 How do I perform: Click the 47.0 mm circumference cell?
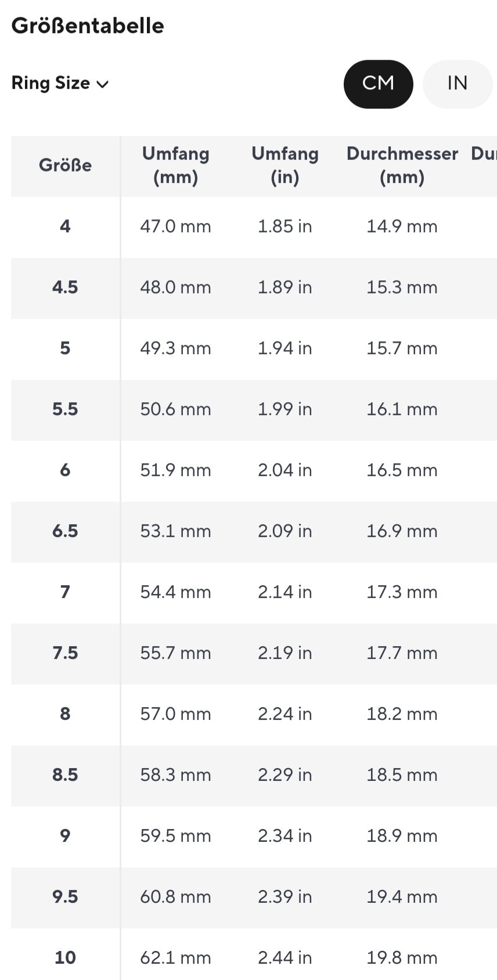point(175,226)
